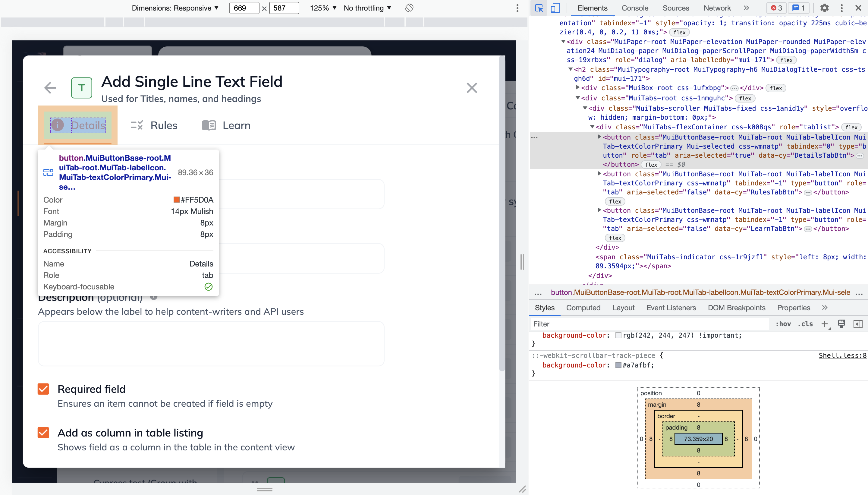868x495 pixels.
Task: Uncheck the Required field checkbox
Action: coord(43,389)
